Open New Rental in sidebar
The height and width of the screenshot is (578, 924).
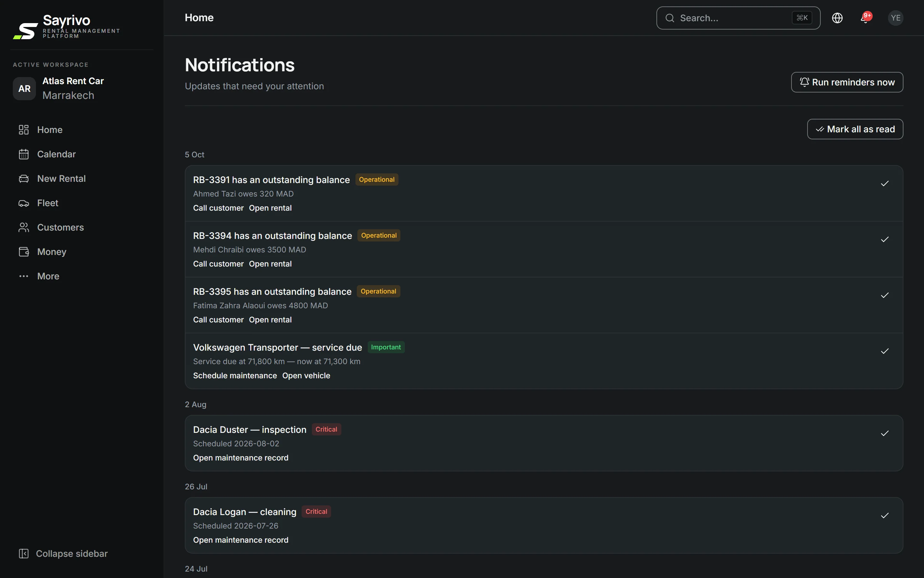point(82,179)
